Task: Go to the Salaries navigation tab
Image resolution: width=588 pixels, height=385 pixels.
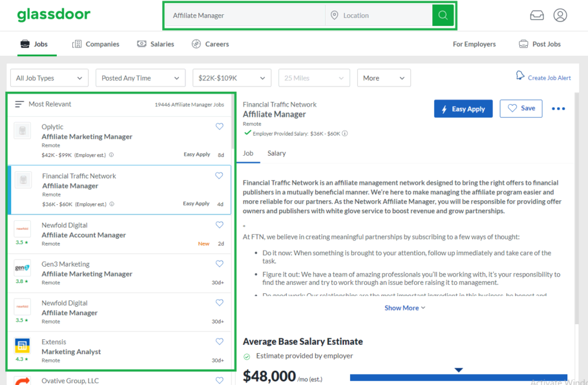Action: coord(155,44)
